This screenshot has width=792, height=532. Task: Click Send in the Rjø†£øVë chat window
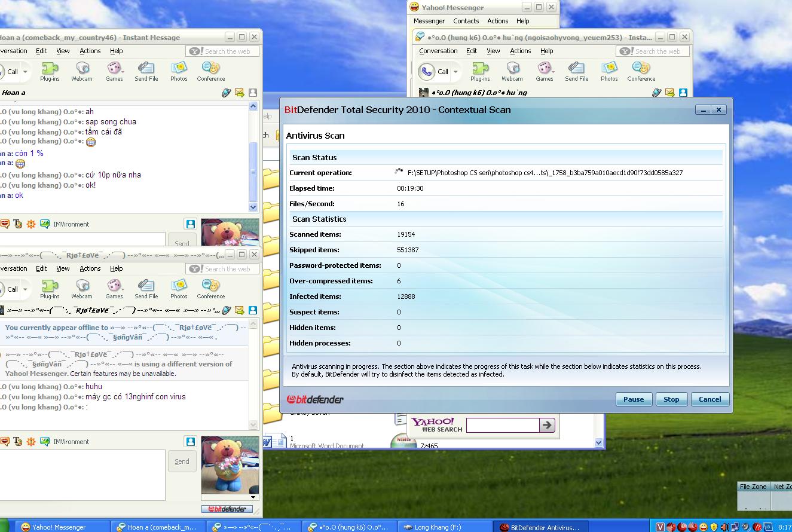point(182,461)
